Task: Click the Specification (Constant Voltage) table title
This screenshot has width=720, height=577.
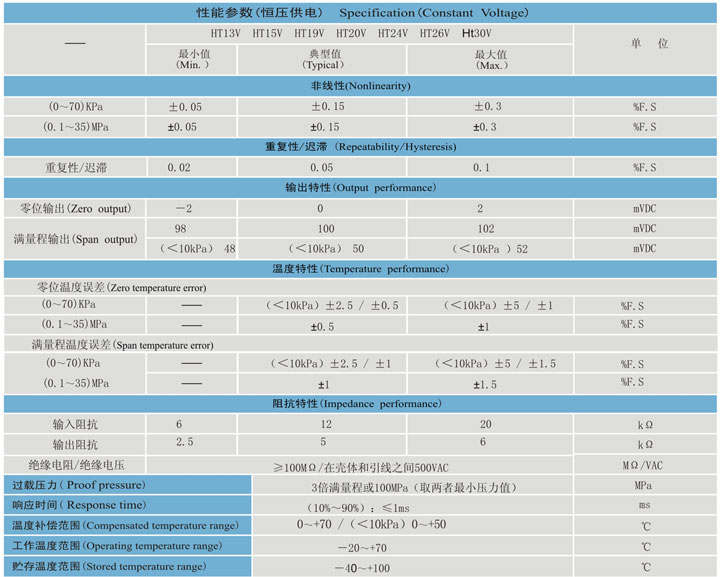Action: (x=360, y=13)
